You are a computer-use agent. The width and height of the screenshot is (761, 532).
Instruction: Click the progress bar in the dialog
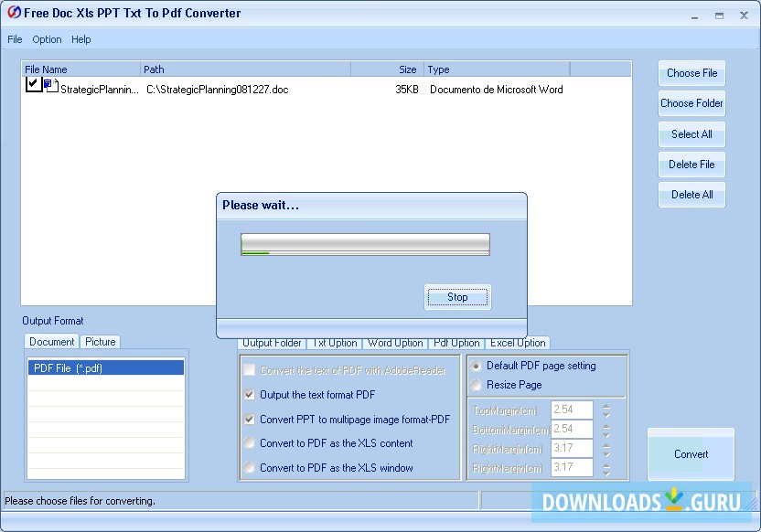(364, 244)
